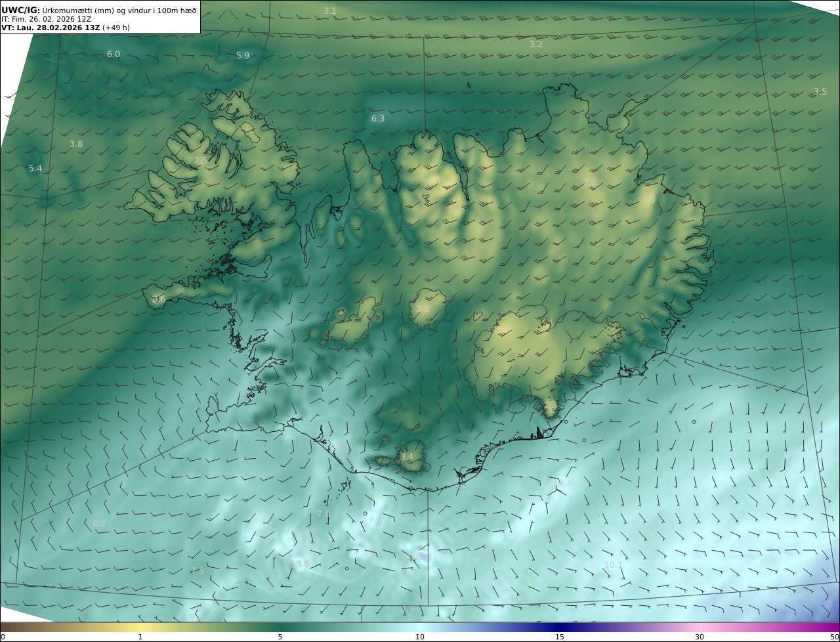Click the 6.0 value label
Image resolution: width=840 pixels, height=642 pixels.
click(x=114, y=54)
